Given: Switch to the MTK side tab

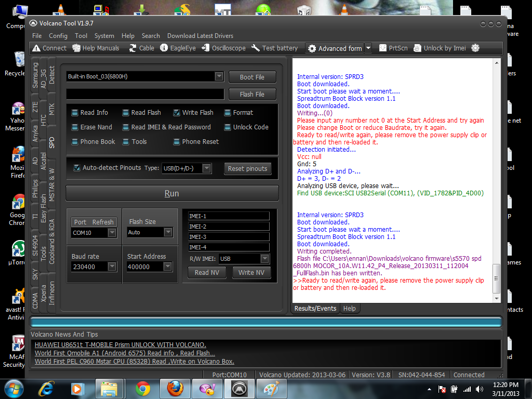Looking at the screenshot, I should point(51,109).
